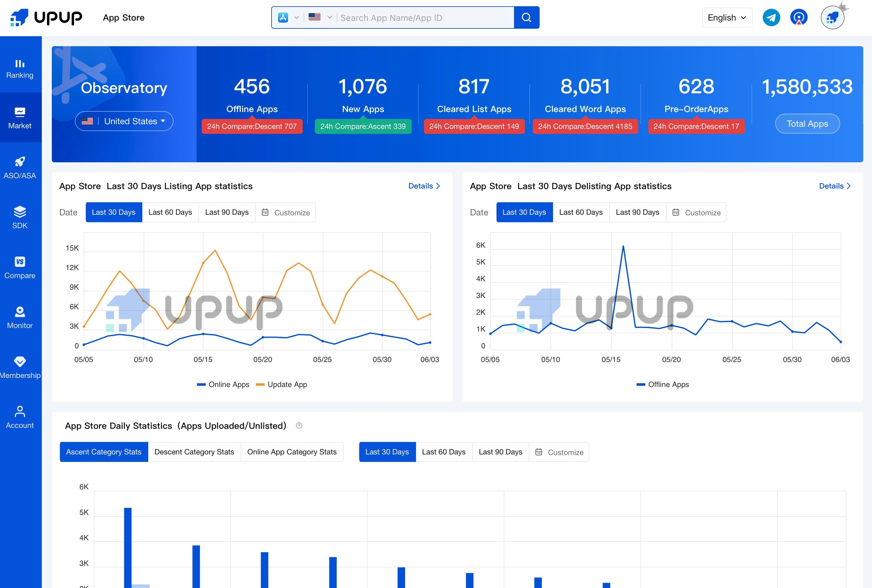Click the 817 Cleared List Apps statistic
Image resolution: width=872 pixels, height=588 pixels.
point(474,95)
